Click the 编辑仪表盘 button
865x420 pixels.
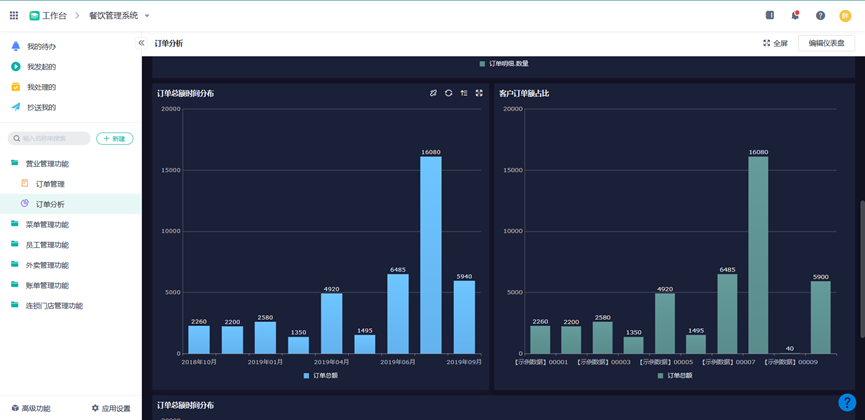[x=826, y=43]
